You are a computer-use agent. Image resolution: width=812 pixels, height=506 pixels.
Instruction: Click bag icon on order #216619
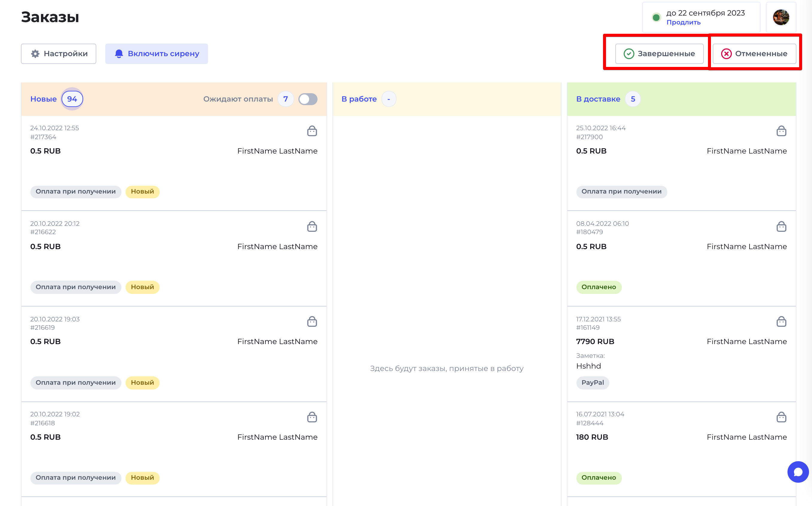312,322
